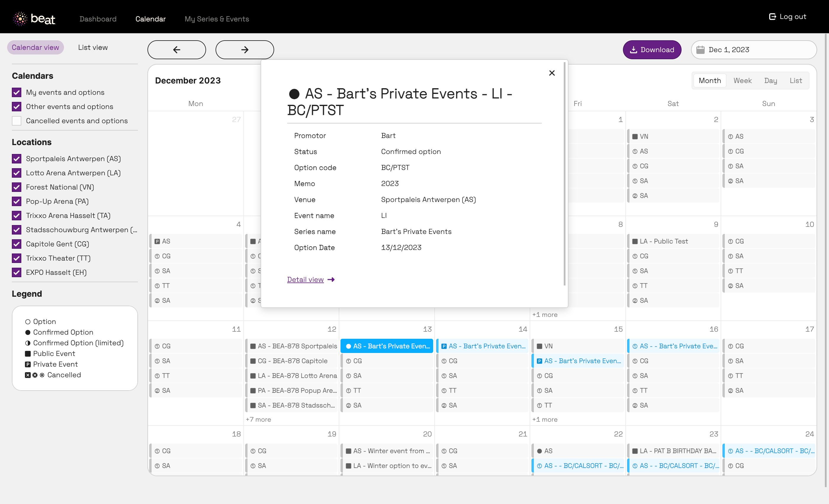Open VN public event on December 2
The image size is (829, 504).
coord(673,137)
